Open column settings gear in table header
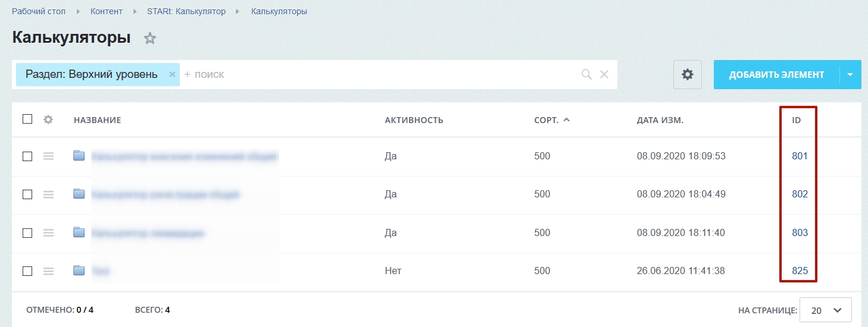The width and height of the screenshot is (868, 327). (x=48, y=120)
